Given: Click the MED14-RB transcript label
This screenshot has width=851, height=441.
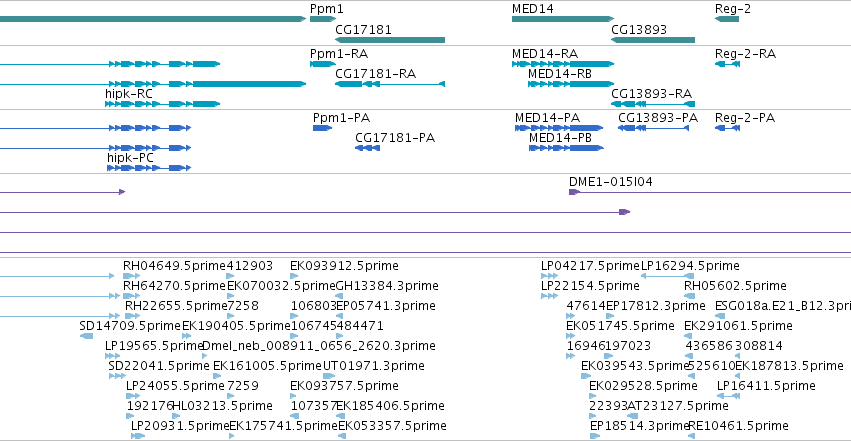Looking at the screenshot, I should coord(560,74).
